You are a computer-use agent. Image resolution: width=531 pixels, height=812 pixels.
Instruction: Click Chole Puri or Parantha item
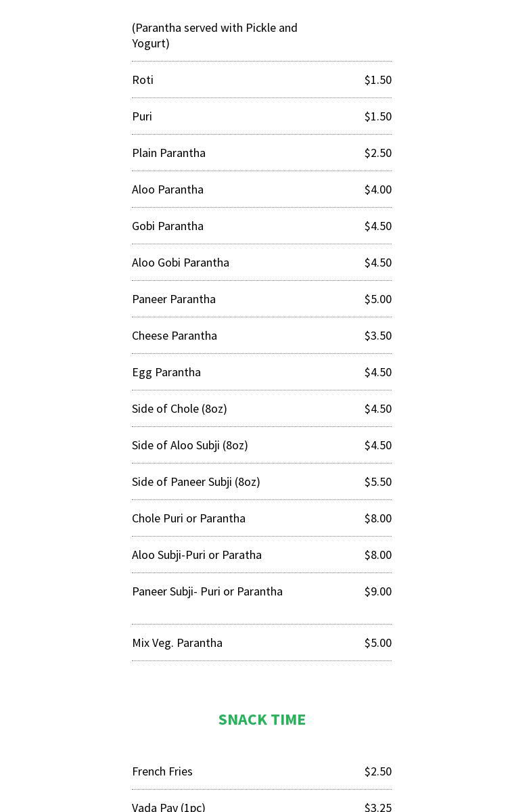point(189,518)
